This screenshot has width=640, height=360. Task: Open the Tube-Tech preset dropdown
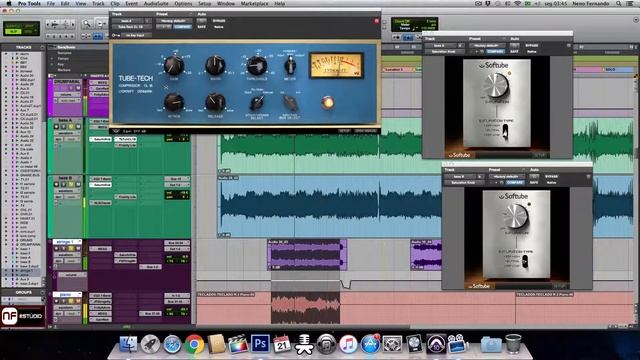point(173,21)
